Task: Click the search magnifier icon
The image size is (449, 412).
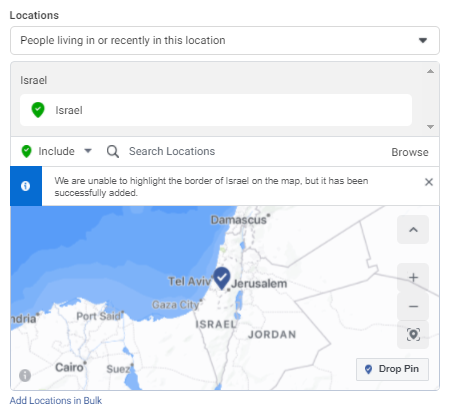Action: 113,152
